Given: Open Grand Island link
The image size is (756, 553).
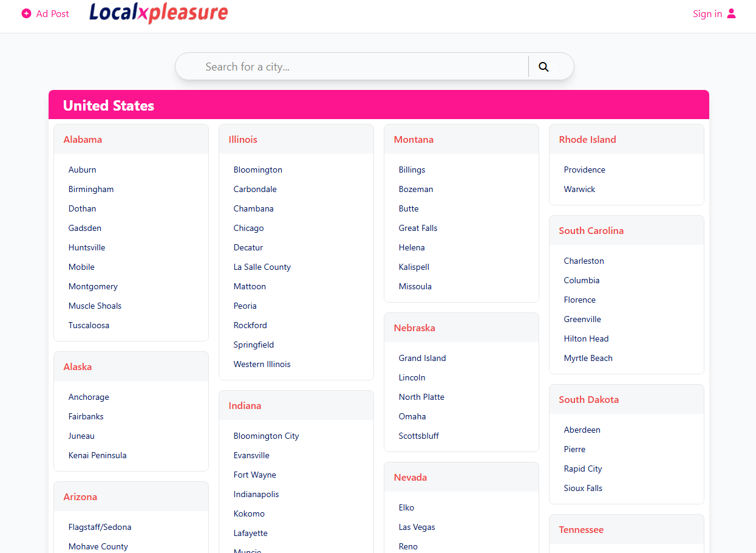Looking at the screenshot, I should coord(422,358).
